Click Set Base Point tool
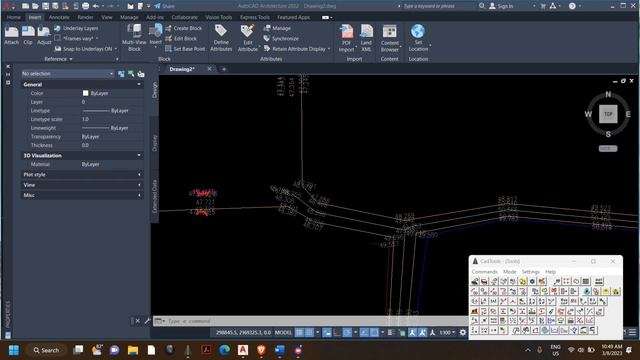The image size is (640, 360). [185, 49]
